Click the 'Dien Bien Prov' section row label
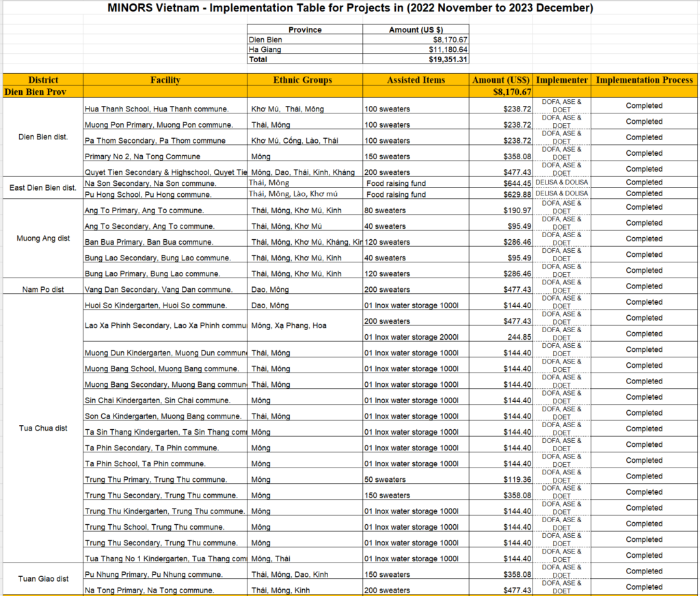Image resolution: width=700 pixels, height=596 pixels. [x=43, y=92]
